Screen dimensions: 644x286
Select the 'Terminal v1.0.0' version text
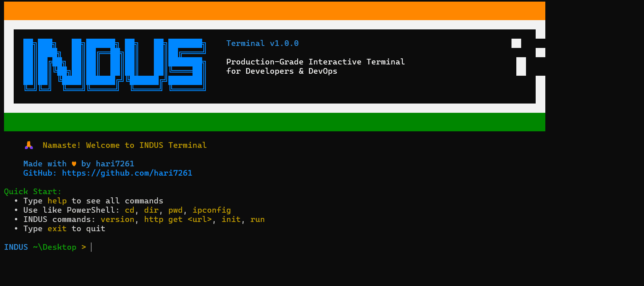pos(263,44)
